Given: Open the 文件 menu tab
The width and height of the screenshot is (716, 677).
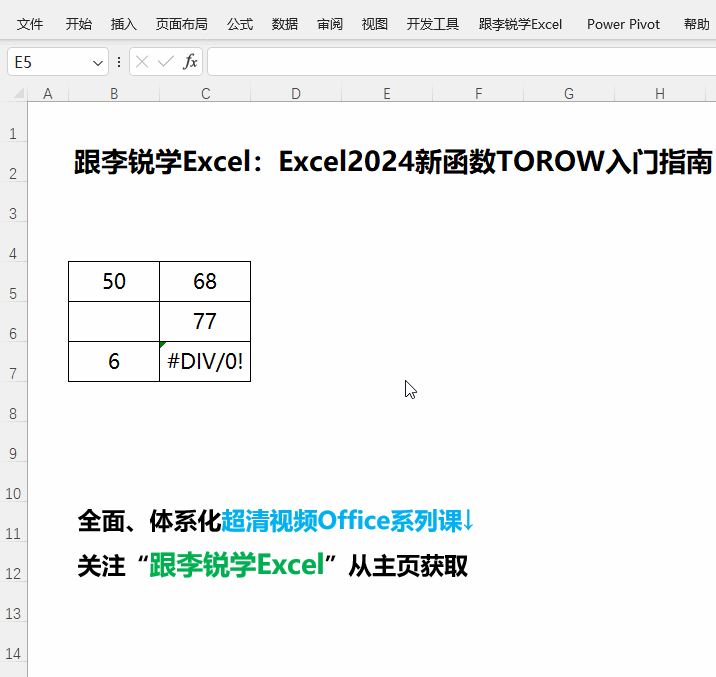Looking at the screenshot, I should point(30,24).
